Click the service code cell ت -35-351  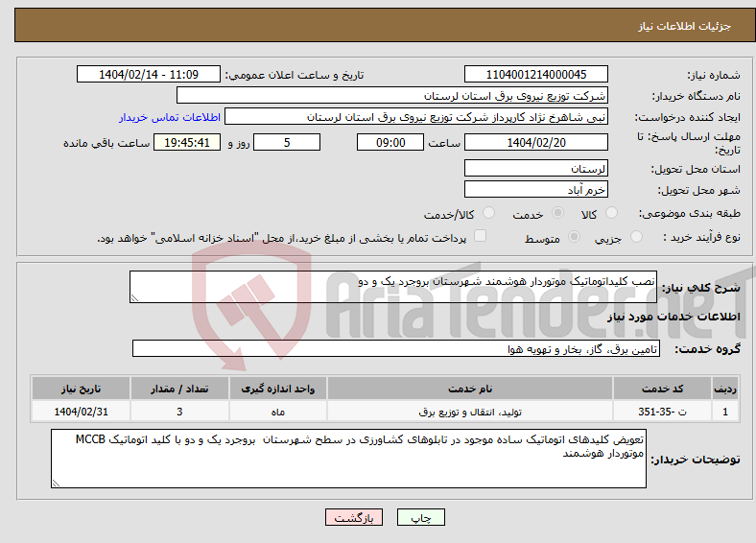click(x=663, y=412)
